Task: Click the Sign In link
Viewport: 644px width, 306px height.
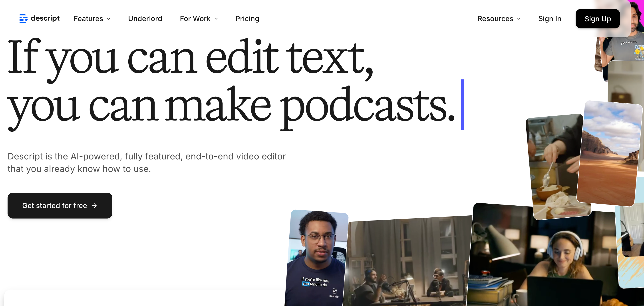Action: (x=550, y=19)
